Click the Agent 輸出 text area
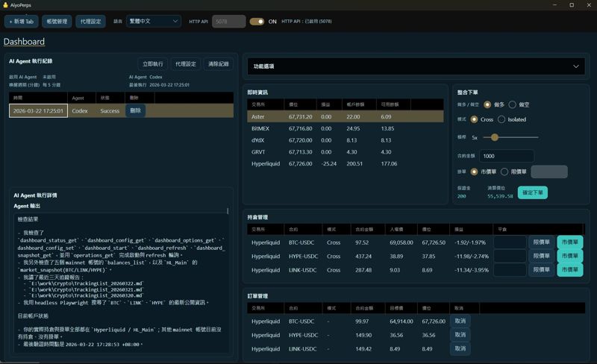Image resolution: width=597 pixels, height=364 pixels. point(120,283)
